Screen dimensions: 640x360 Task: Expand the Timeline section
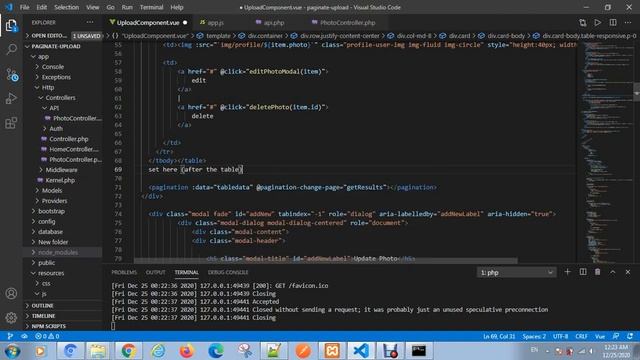(62, 316)
